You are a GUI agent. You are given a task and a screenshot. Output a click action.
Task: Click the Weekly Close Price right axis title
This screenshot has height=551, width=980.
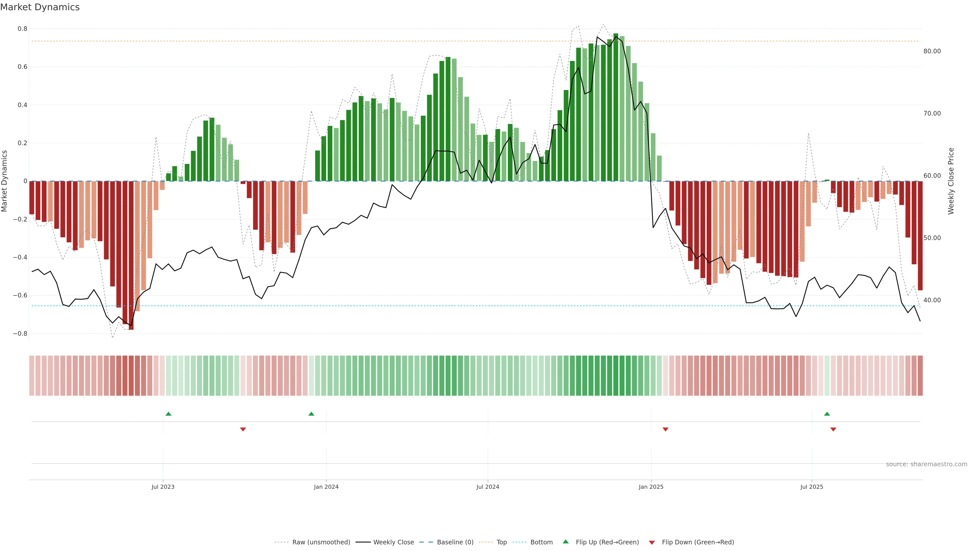[951, 181]
